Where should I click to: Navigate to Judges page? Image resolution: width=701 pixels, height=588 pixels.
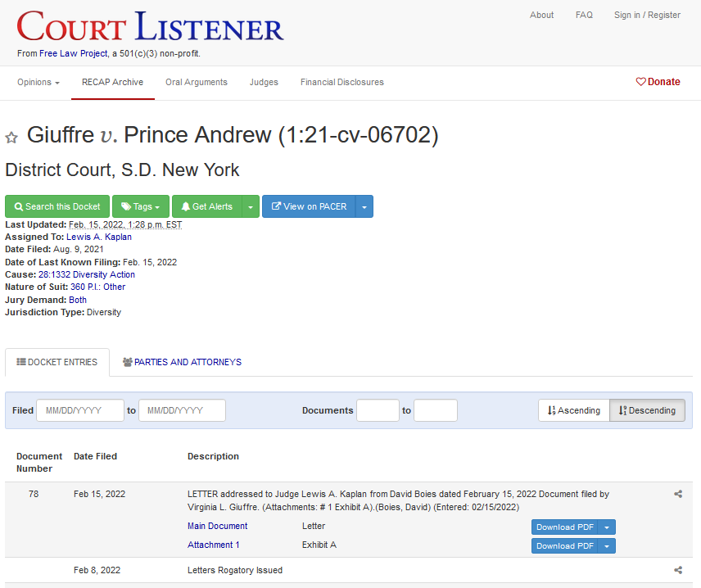coord(264,82)
